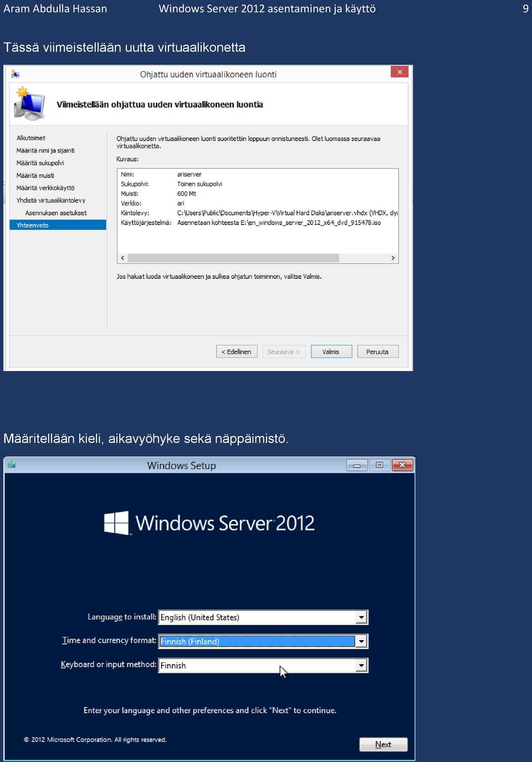Click the 'Enter your language' instruction text
The image size is (532, 762).
coord(210,710)
